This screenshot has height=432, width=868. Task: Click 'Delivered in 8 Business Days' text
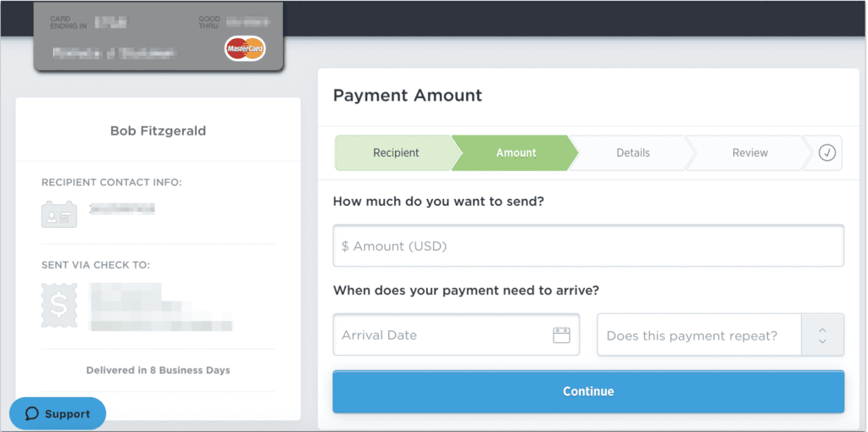click(x=159, y=370)
